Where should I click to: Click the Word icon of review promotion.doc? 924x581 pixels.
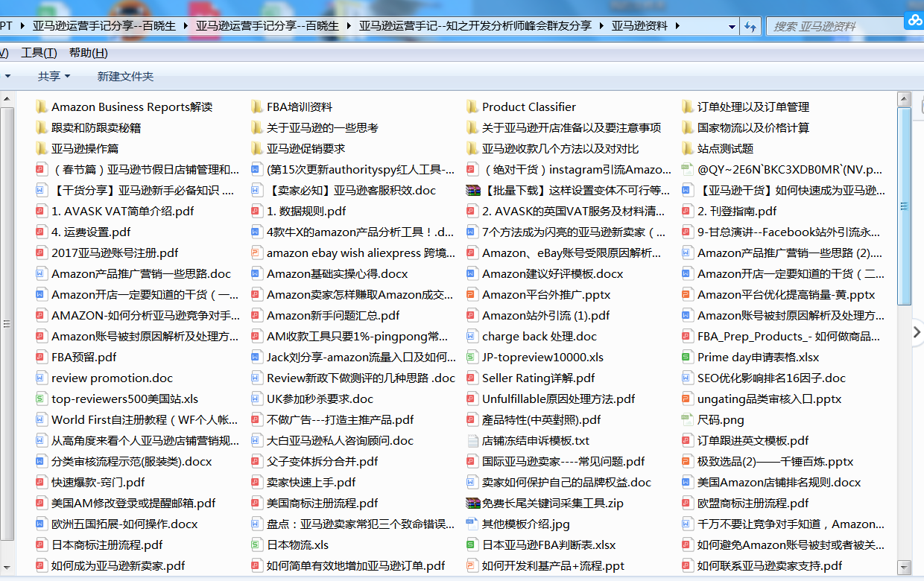42,378
